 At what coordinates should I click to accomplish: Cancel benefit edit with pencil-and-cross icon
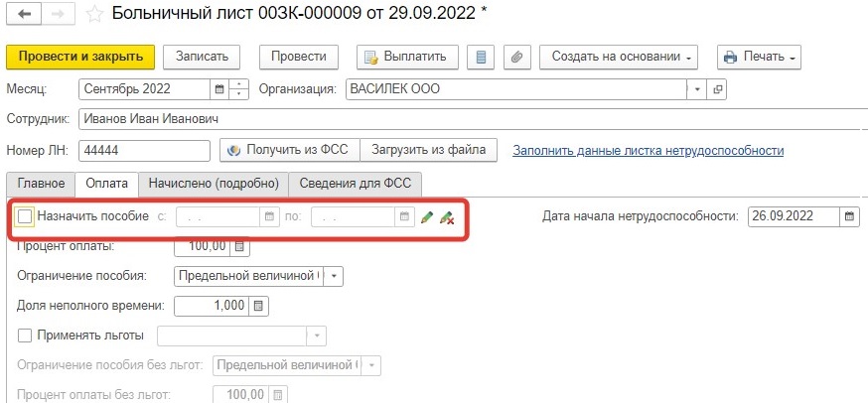(x=447, y=217)
